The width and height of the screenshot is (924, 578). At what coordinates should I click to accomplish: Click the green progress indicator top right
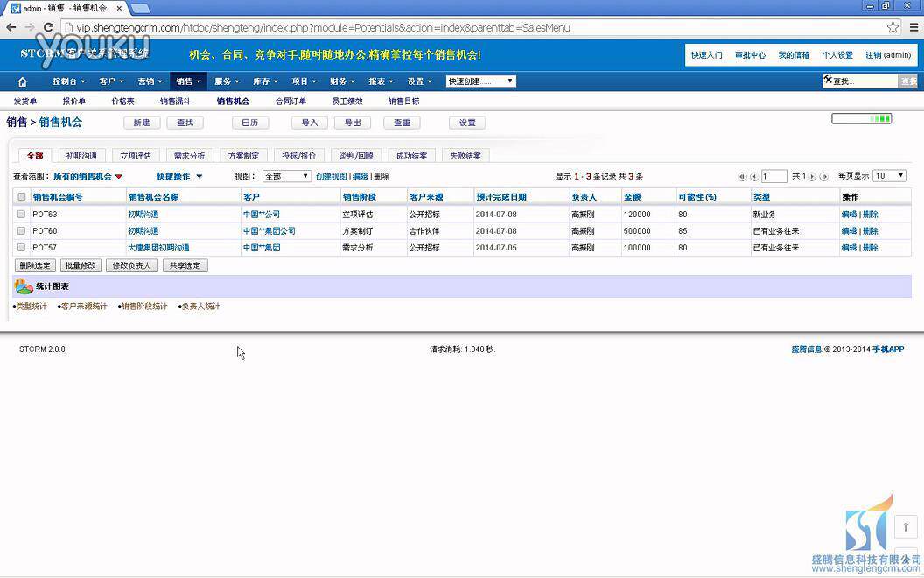coord(862,117)
